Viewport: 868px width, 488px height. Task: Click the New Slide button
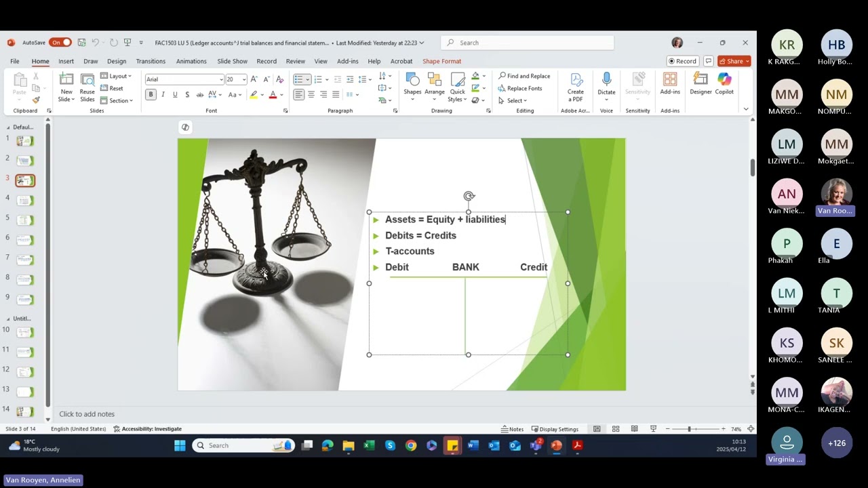pos(66,87)
